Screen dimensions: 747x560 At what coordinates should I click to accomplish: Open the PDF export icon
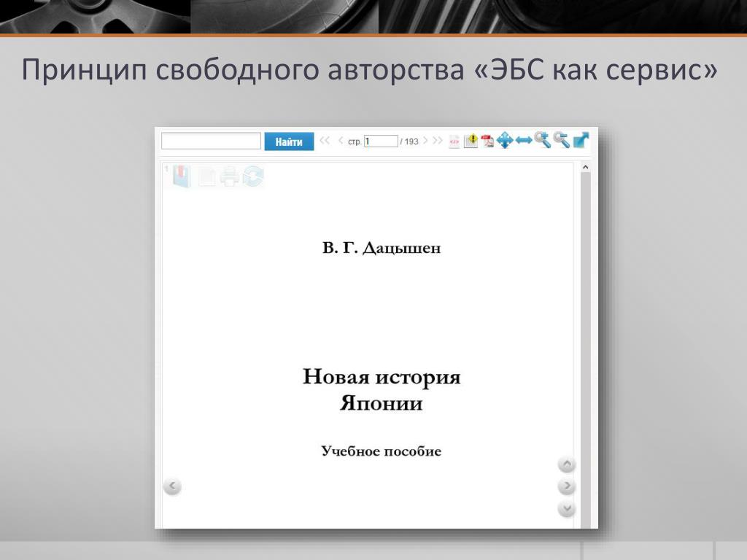click(487, 141)
